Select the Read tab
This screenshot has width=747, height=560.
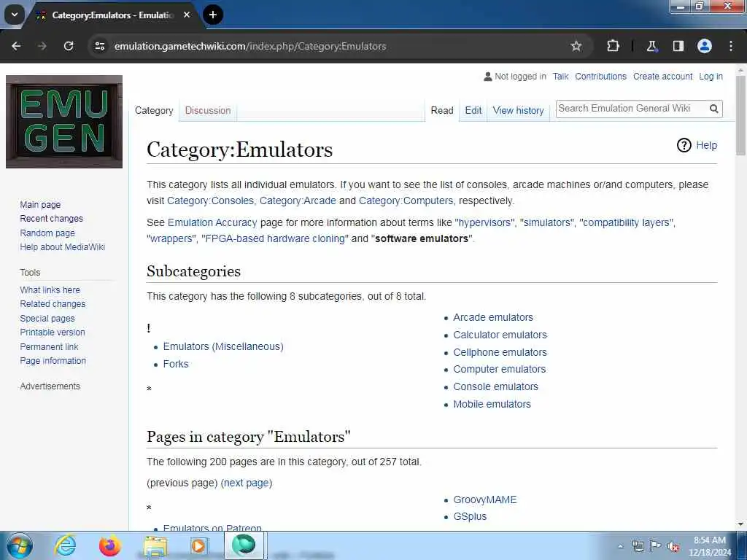(x=442, y=111)
